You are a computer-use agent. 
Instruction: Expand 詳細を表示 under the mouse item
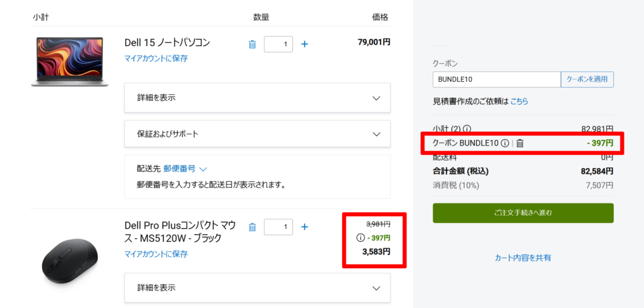point(257,288)
